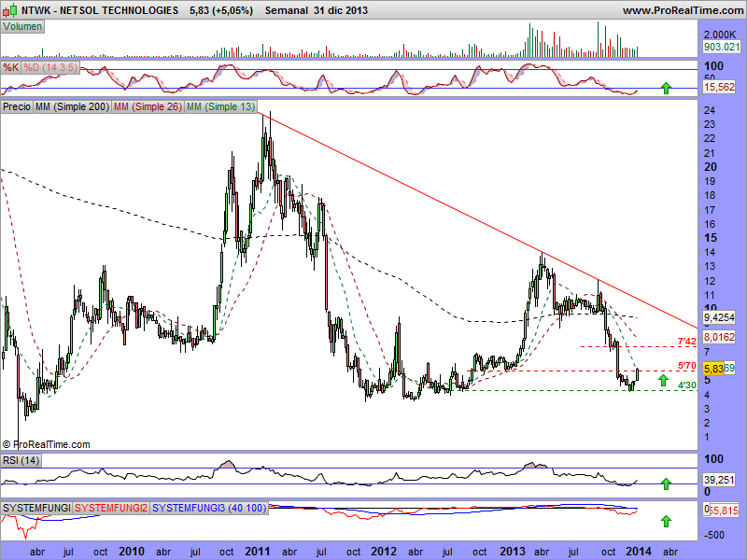Click the 2012 year label on the time axis
Image resolution: width=747 pixels, height=560 pixels.
tap(384, 552)
